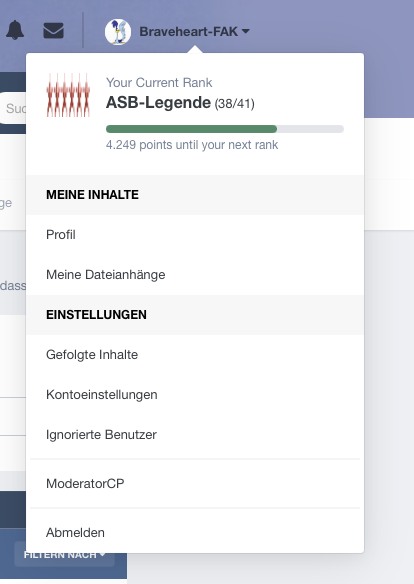The width and height of the screenshot is (414, 584).
Task: Click the ASB-Legende rank title
Action: 158,102
